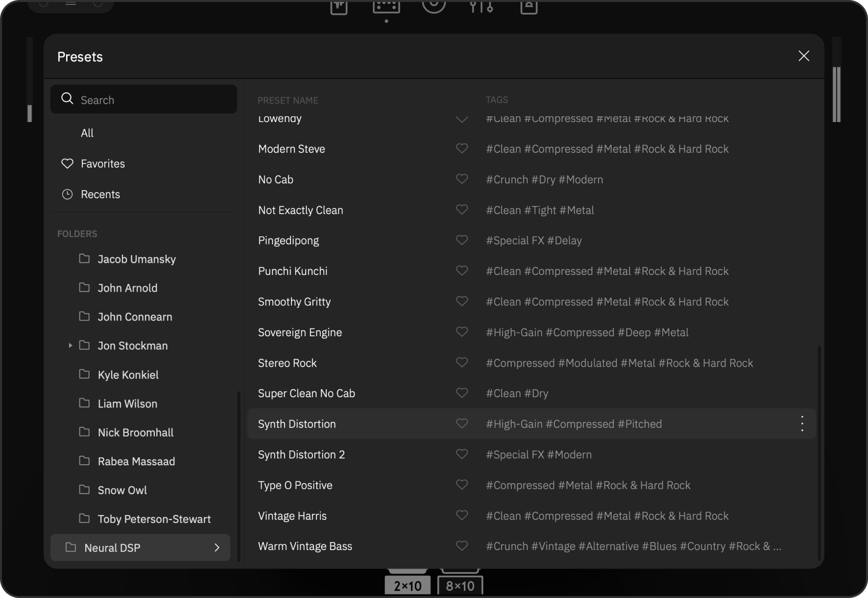Viewport: 868px width, 598px height.
Task: Load the Stereo Rock preset
Action: (x=287, y=363)
